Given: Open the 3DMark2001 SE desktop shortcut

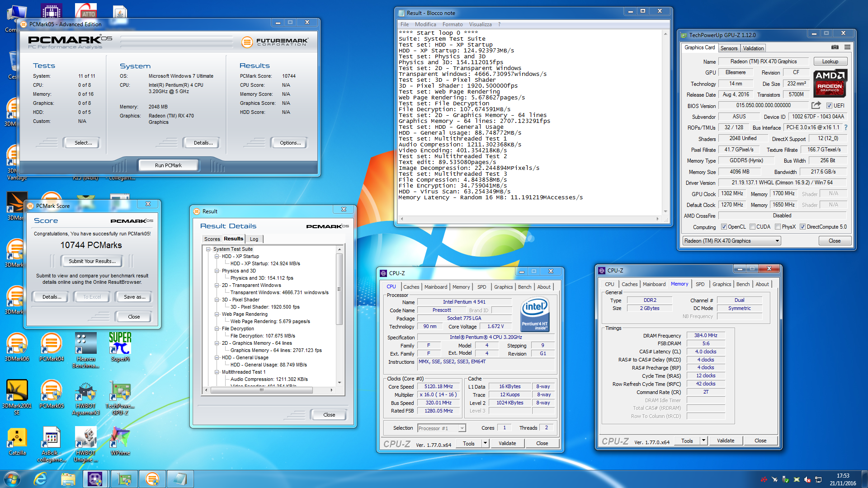Looking at the screenshot, I should click(17, 398).
